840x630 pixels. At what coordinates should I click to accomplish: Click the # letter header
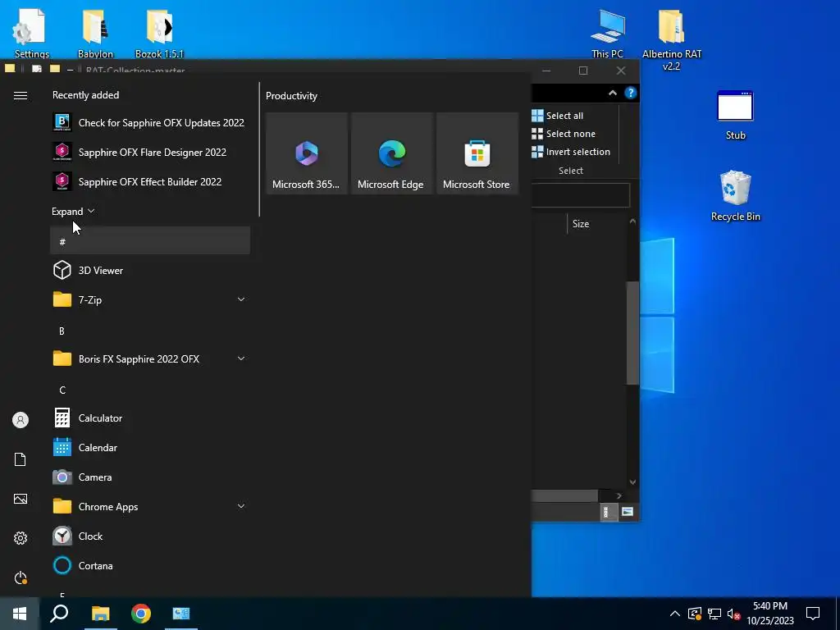[150, 241]
